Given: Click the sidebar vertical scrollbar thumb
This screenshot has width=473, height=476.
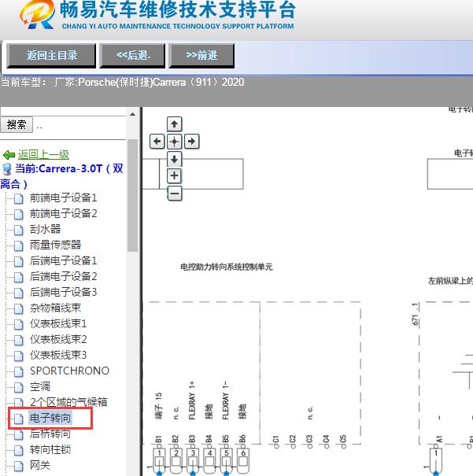Looking at the screenshot, I should (x=132, y=195).
